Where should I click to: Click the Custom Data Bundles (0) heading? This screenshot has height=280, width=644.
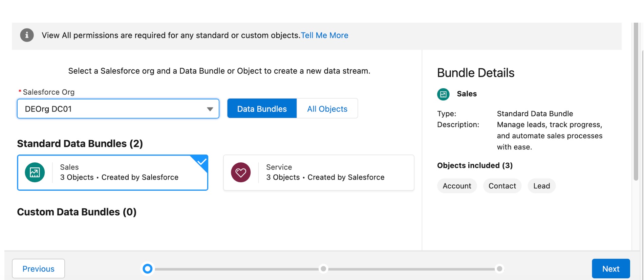(x=77, y=212)
